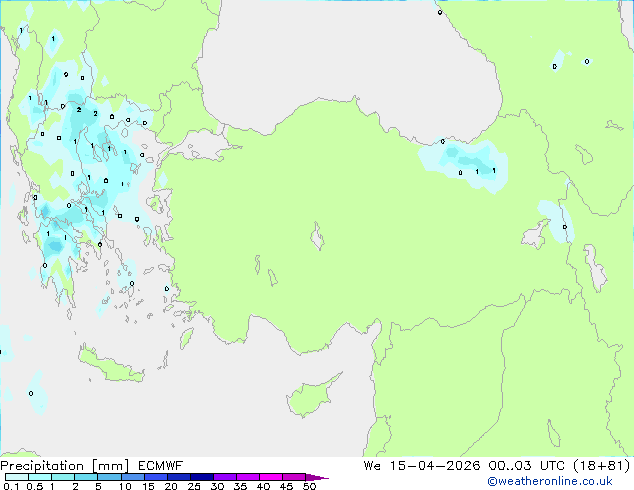634x490 pixels.
Task: Click the 0.1–0.5 mm palest cyan legend swatch
Action: [17, 477]
